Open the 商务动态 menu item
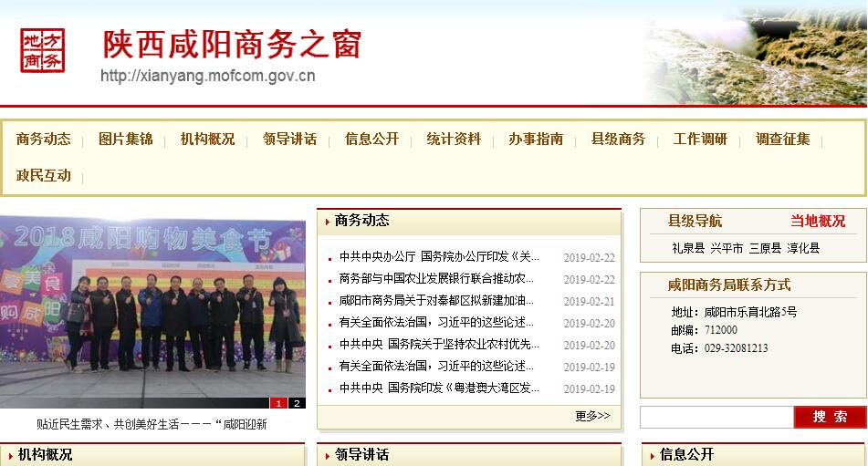This screenshot has height=466, width=868. [x=44, y=139]
